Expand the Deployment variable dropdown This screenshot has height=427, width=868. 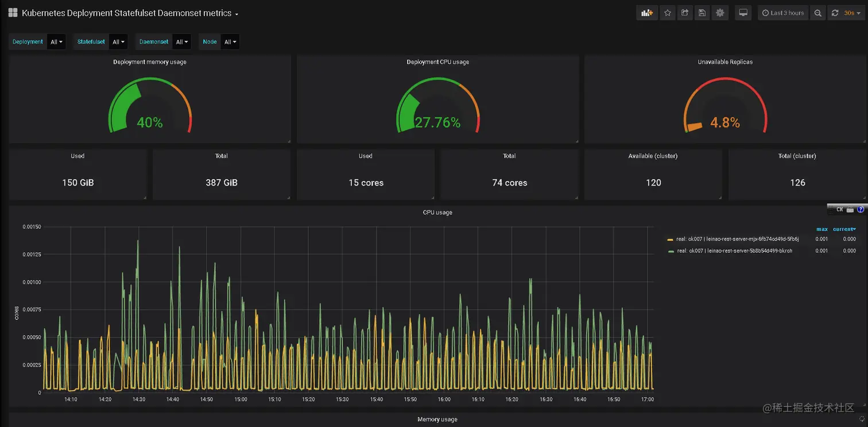pos(57,42)
